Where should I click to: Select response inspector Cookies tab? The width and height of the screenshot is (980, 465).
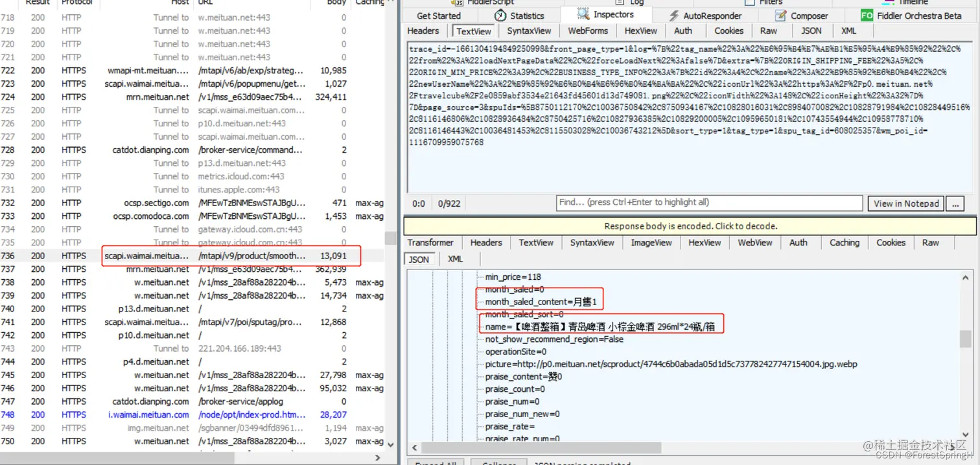point(891,242)
